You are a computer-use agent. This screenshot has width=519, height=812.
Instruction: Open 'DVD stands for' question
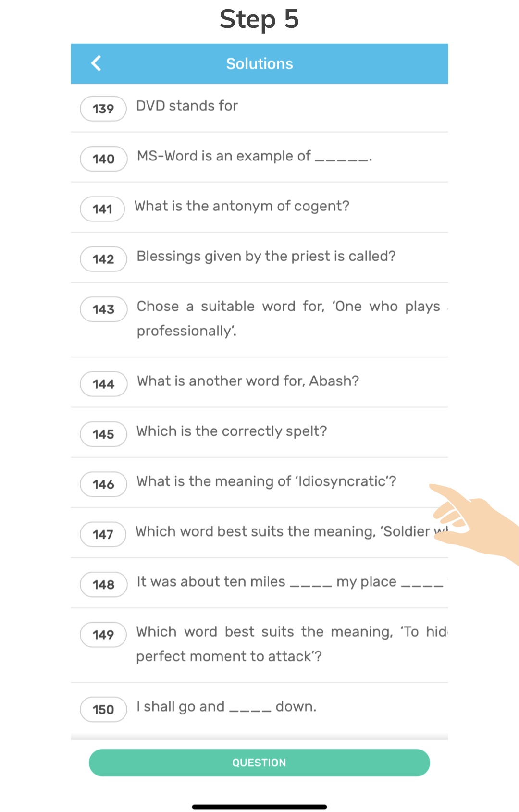(187, 106)
